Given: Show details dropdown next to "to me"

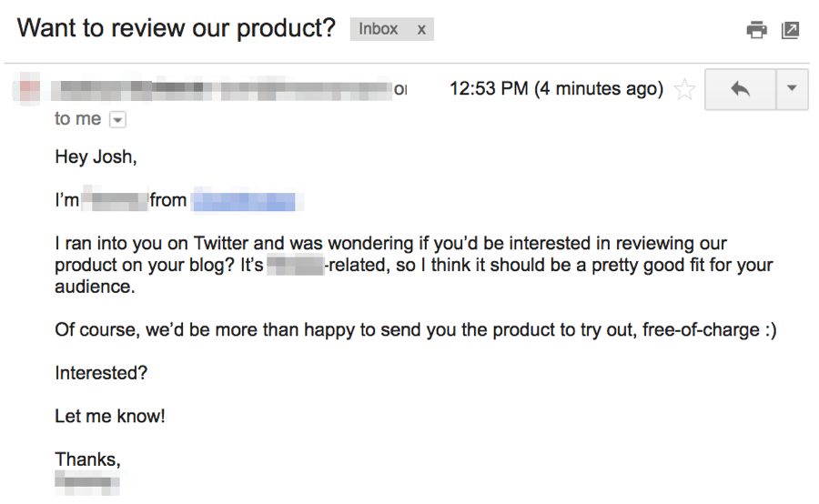Looking at the screenshot, I should point(117,120).
